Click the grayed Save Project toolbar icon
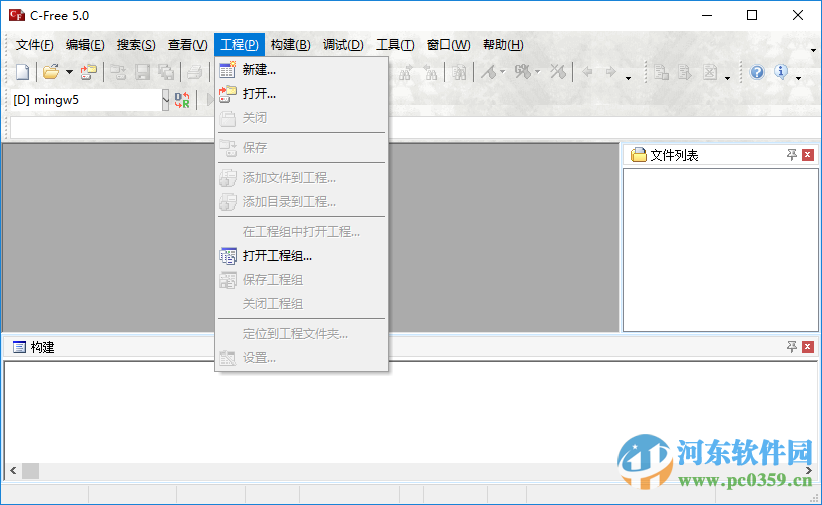This screenshot has height=505, width=822. tap(118, 72)
